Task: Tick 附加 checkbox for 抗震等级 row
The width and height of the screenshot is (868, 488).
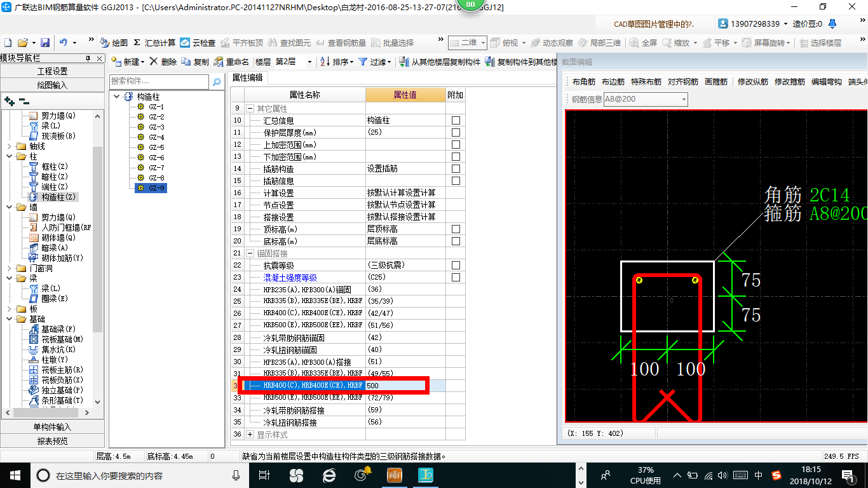Action: (456, 266)
